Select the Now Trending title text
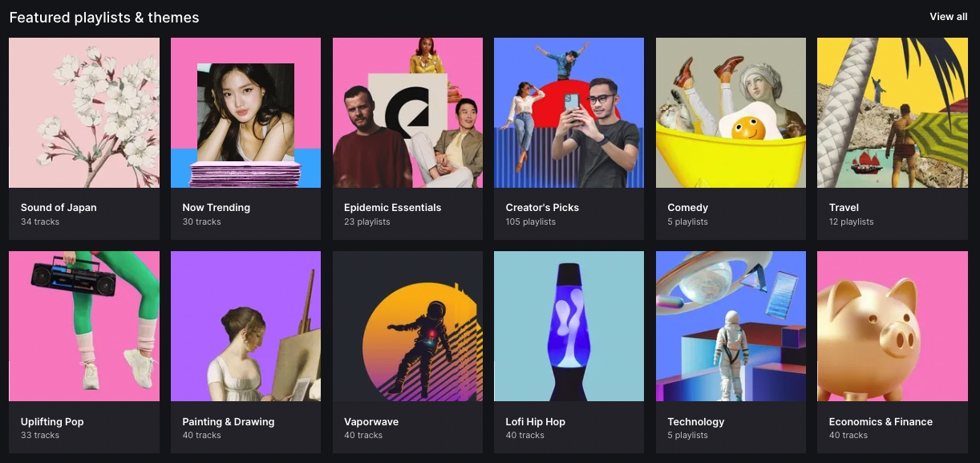 click(x=216, y=207)
